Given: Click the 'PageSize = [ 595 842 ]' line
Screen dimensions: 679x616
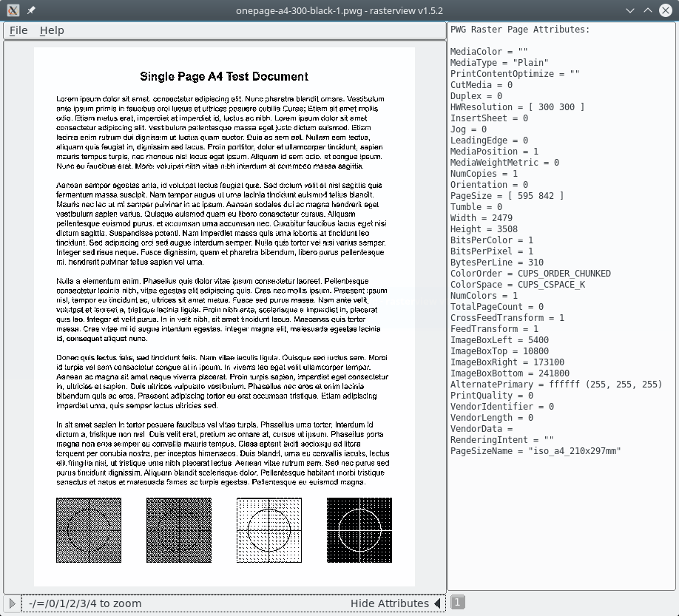Looking at the screenshot, I should click(507, 196).
